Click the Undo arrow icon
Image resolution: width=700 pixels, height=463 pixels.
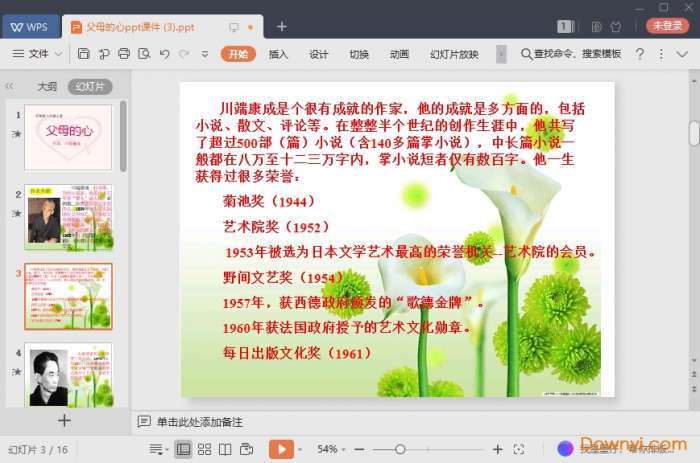click(164, 54)
